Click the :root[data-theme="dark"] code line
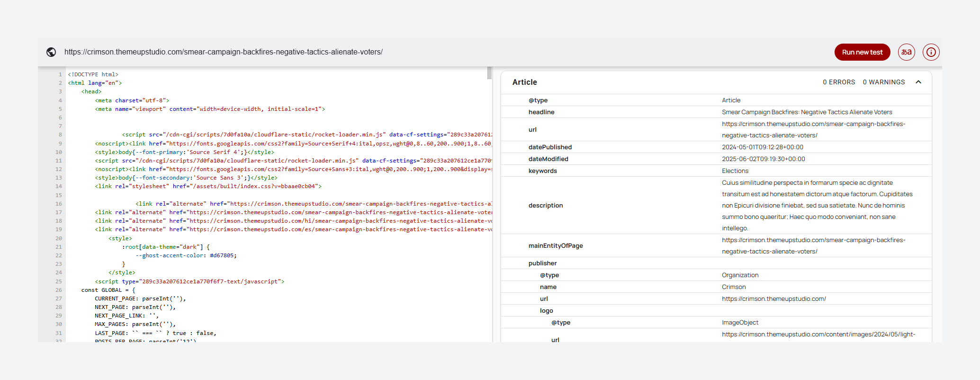 point(166,247)
